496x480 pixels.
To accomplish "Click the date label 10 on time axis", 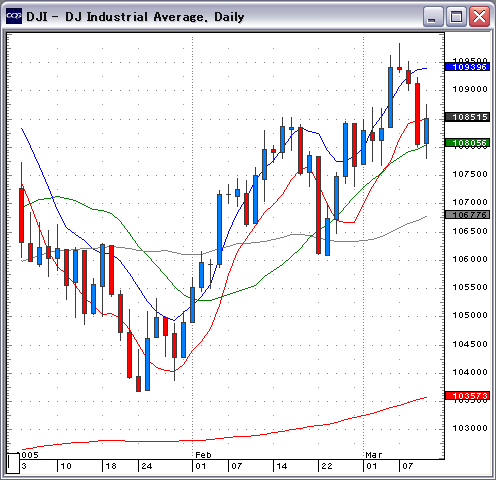I will (66, 466).
